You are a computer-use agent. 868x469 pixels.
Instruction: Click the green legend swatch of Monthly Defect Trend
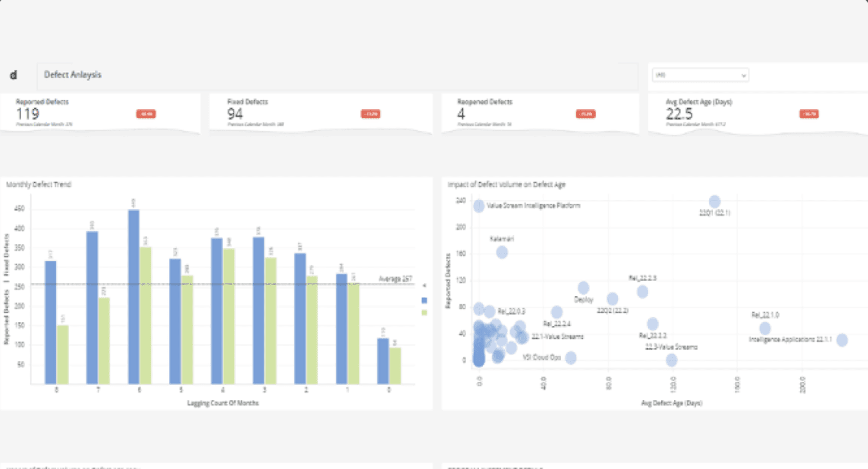tap(424, 313)
